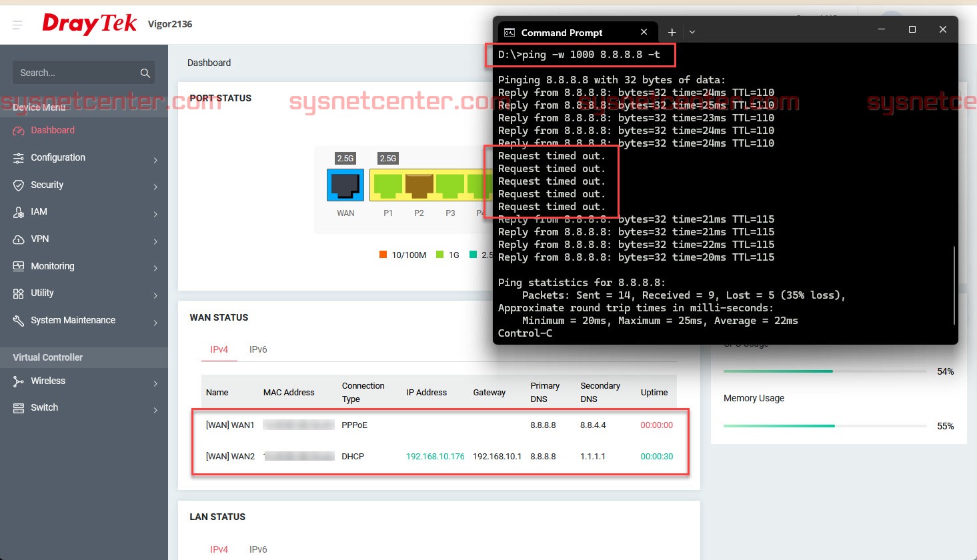Click WAN2 secondary DNS 1.1.1.1
Image resolution: width=977 pixels, height=560 pixels.
pyautogui.click(x=593, y=457)
